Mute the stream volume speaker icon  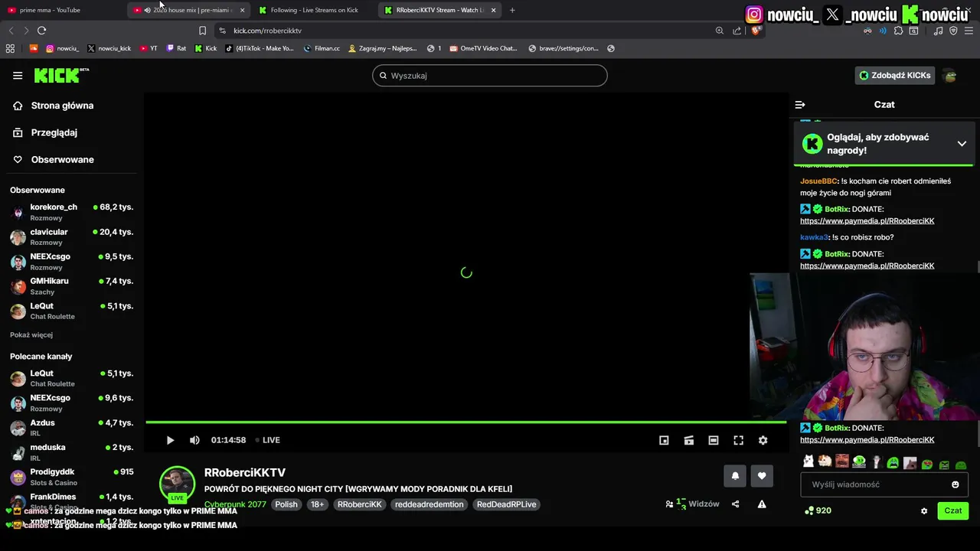coord(194,440)
